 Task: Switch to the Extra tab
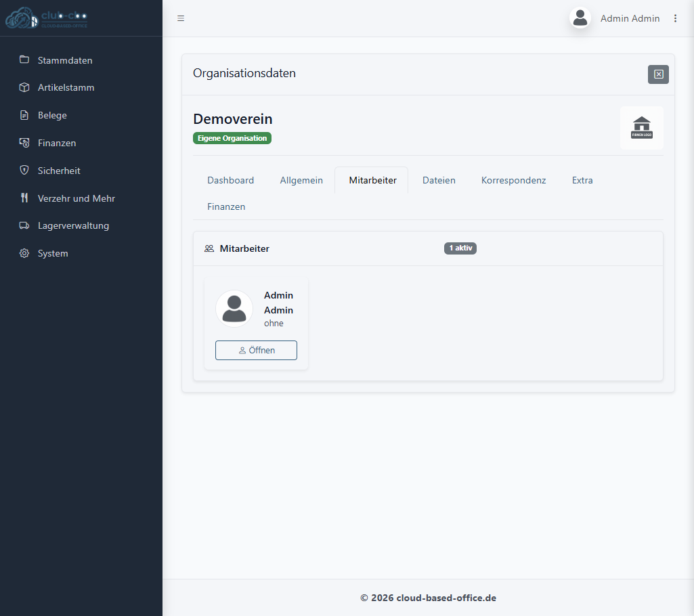click(582, 180)
